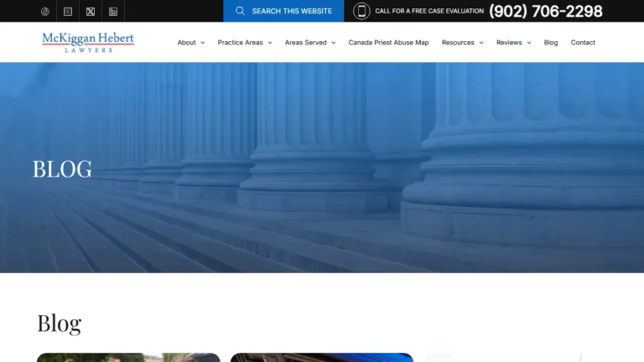Click the Blog section heading
The width and height of the screenshot is (644, 362).
(60, 323)
